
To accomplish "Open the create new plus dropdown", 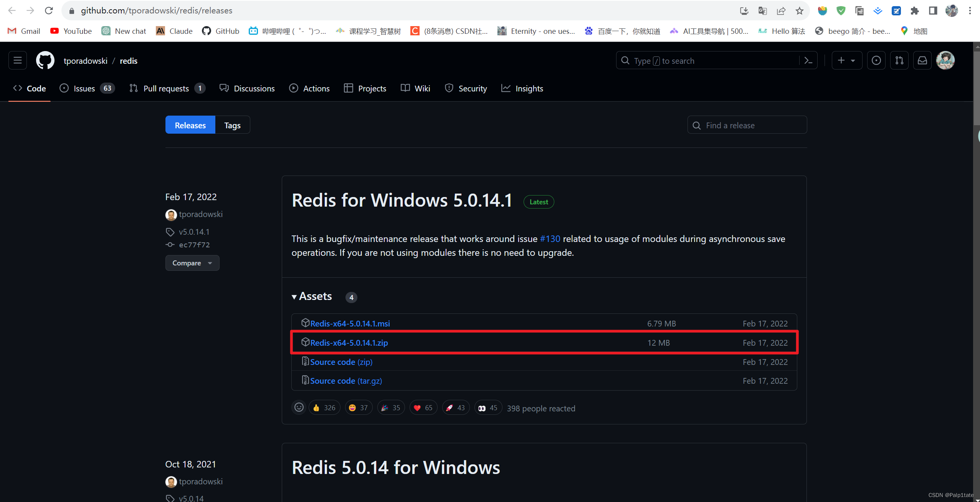I will click(846, 61).
